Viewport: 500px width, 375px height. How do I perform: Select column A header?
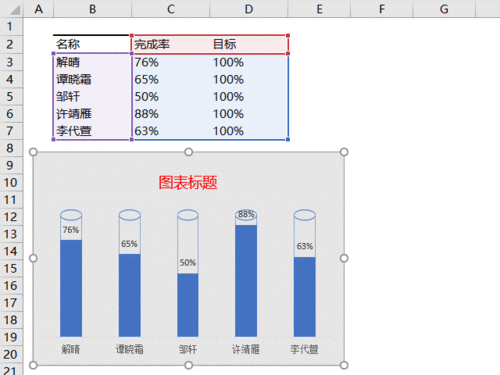tap(38, 9)
